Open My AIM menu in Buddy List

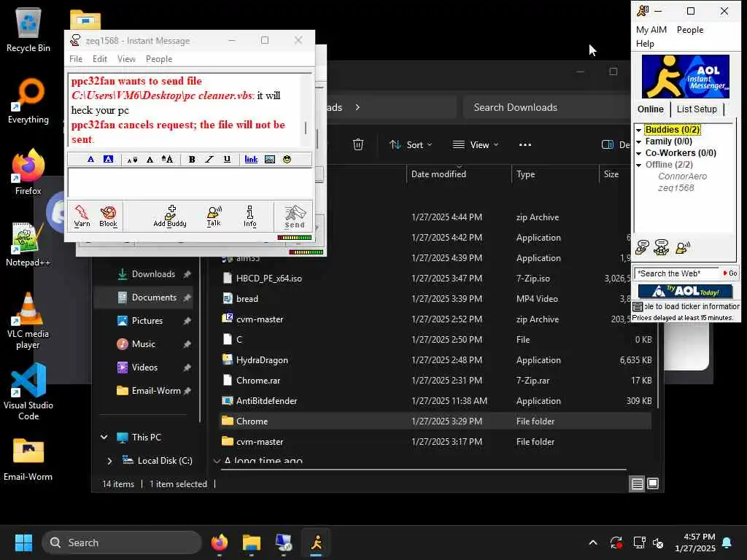click(x=651, y=29)
